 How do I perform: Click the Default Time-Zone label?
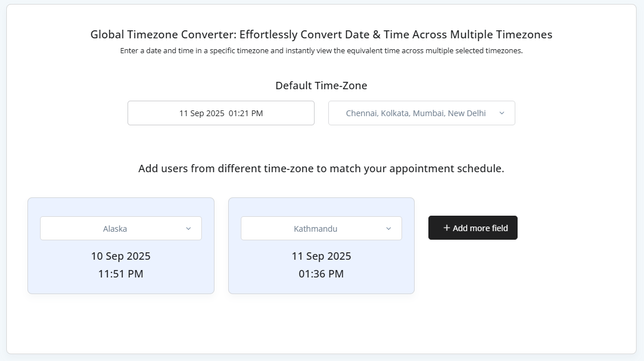321,86
